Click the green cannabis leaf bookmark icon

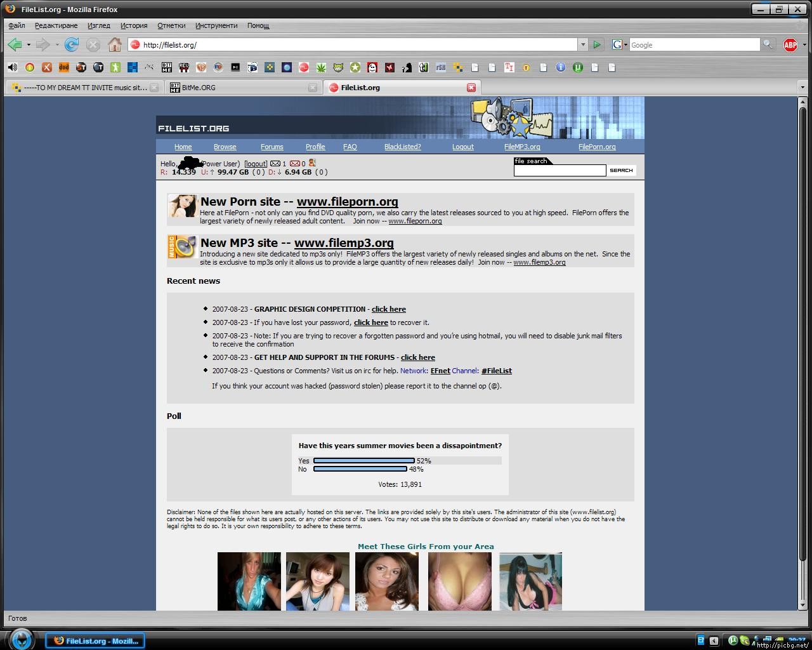(x=321, y=67)
